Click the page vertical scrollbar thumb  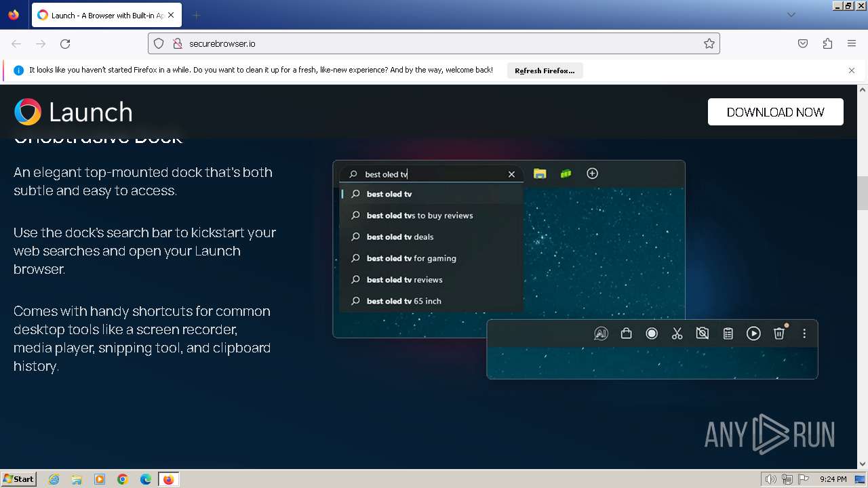863,193
